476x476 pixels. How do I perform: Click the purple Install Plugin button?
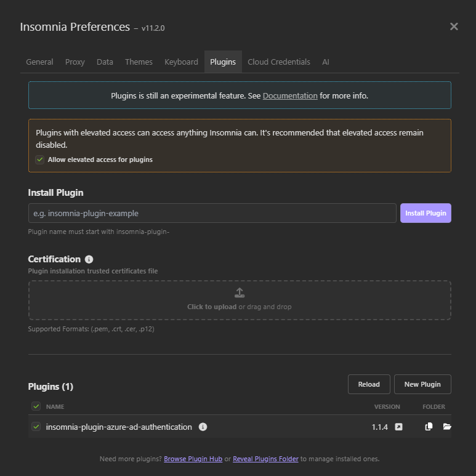click(426, 213)
